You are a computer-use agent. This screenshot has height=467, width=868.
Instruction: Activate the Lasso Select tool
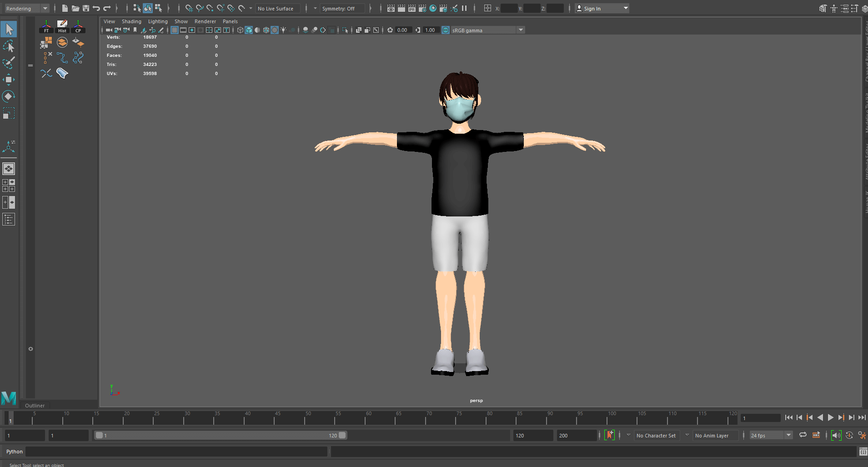pyautogui.click(x=9, y=46)
